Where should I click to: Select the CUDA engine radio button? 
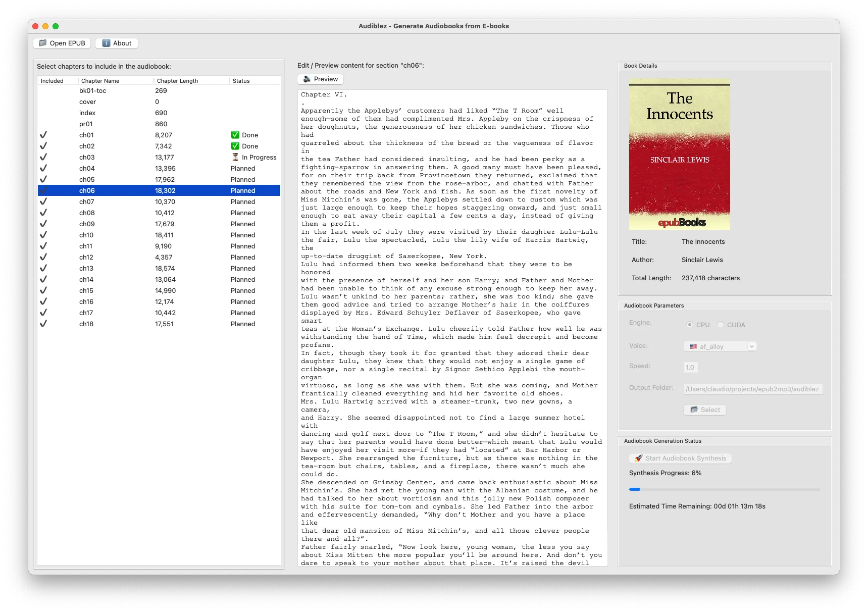click(x=721, y=325)
